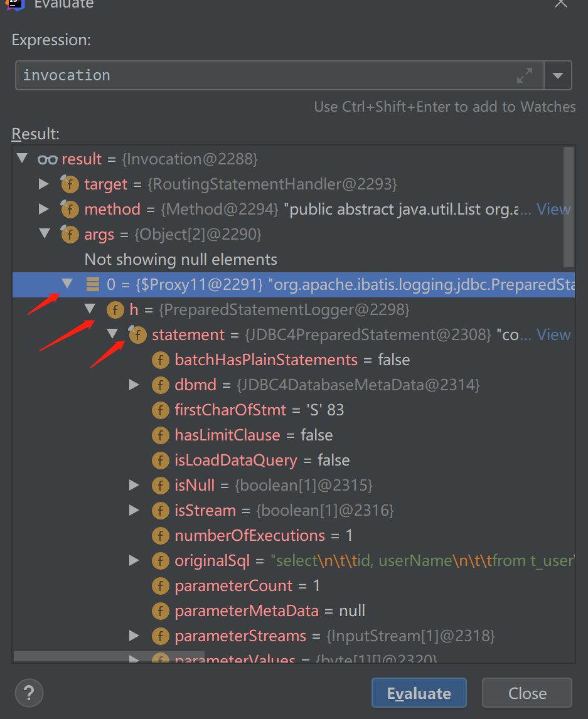Image resolution: width=588 pixels, height=719 pixels.
Task: Click the field icon of isStream
Action: 161,510
